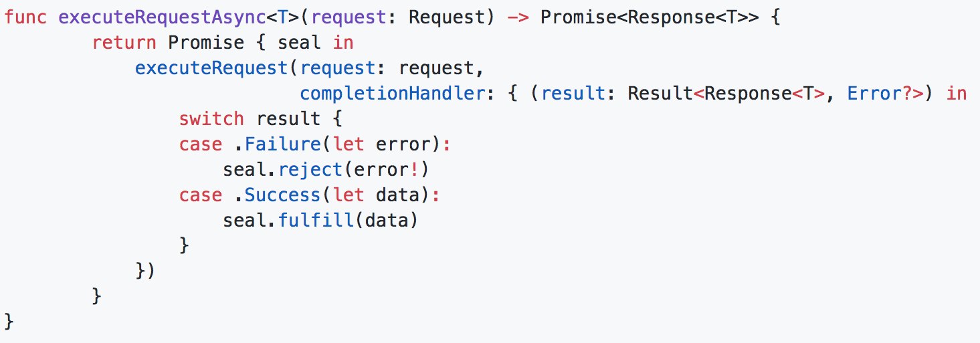
Task: Click the final closing brace
Action: coord(9,322)
